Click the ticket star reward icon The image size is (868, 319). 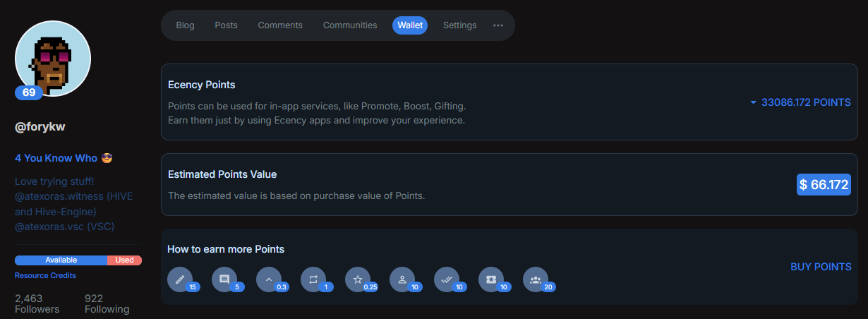tap(491, 279)
